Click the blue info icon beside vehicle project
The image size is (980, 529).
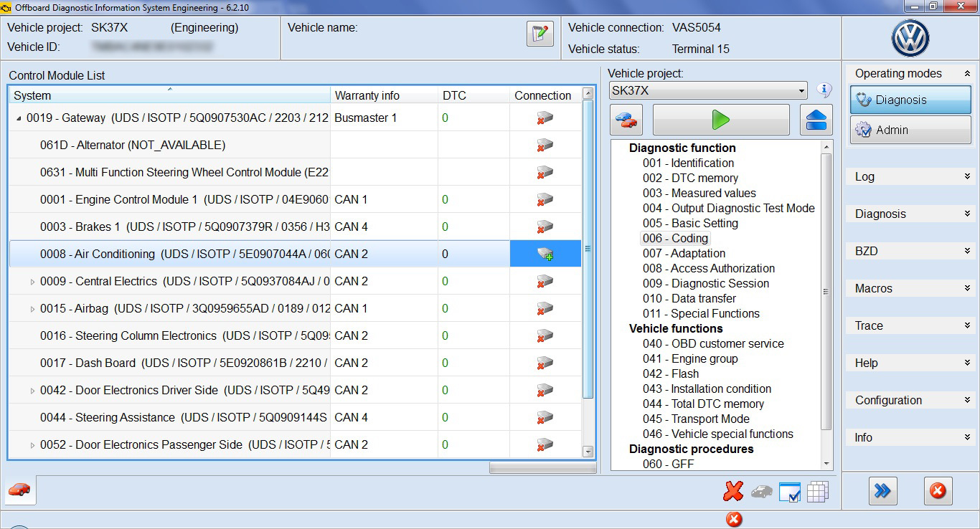824,90
